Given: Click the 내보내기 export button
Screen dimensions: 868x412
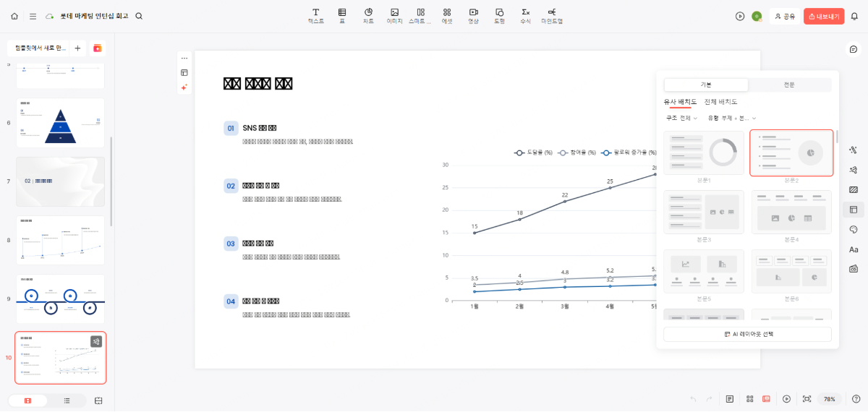Looking at the screenshot, I should click(x=824, y=16).
